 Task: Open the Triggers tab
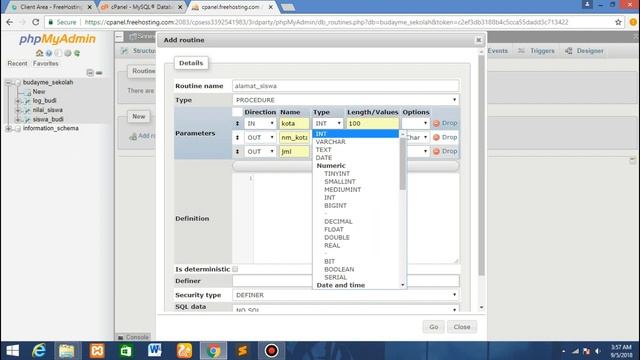pos(536,51)
